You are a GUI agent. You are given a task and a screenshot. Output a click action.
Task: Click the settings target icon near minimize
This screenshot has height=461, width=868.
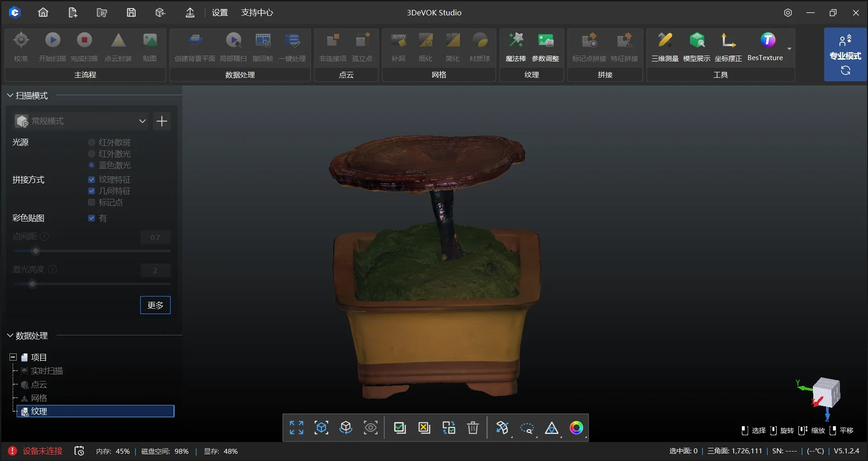pyautogui.click(x=788, y=13)
